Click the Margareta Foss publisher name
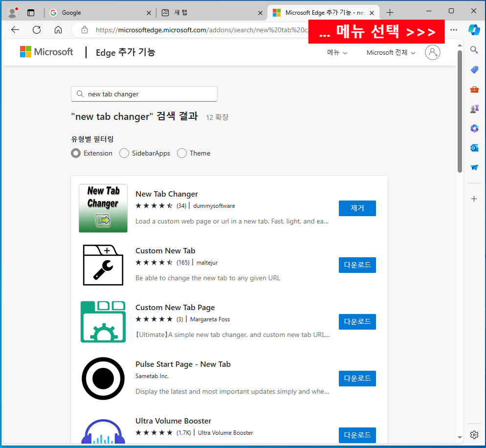The width and height of the screenshot is (486, 448). (x=210, y=319)
